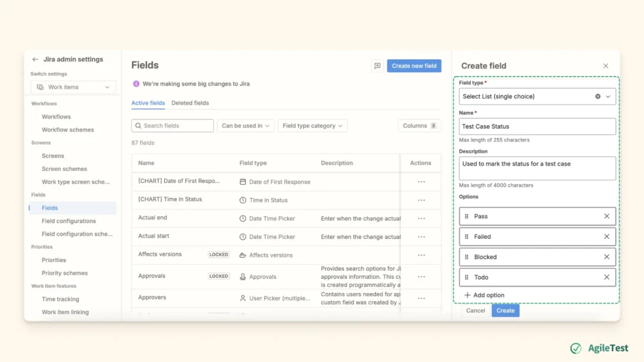Click the Create new field button

[x=414, y=65]
